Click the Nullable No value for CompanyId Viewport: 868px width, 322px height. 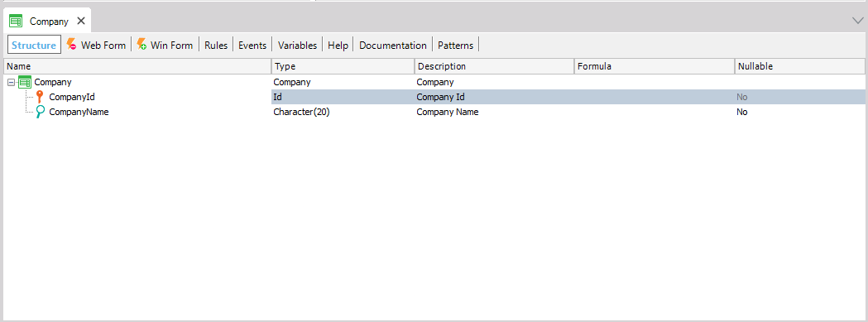coord(741,97)
